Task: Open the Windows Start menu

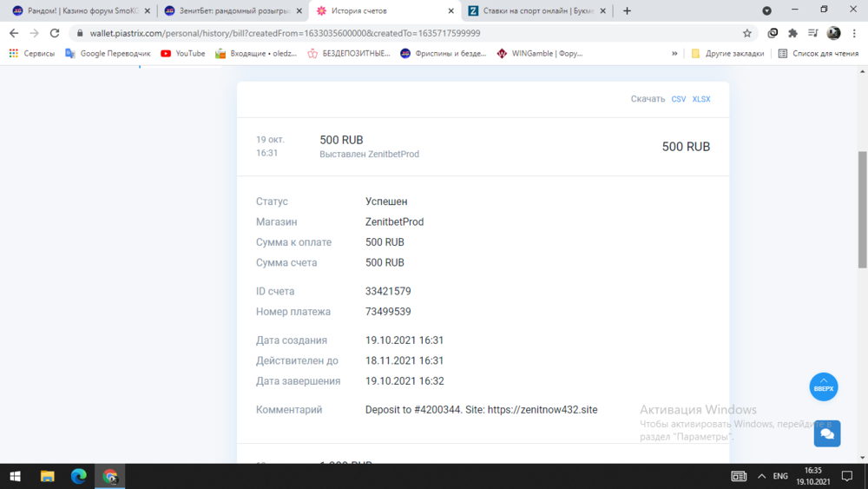Action: (16, 476)
